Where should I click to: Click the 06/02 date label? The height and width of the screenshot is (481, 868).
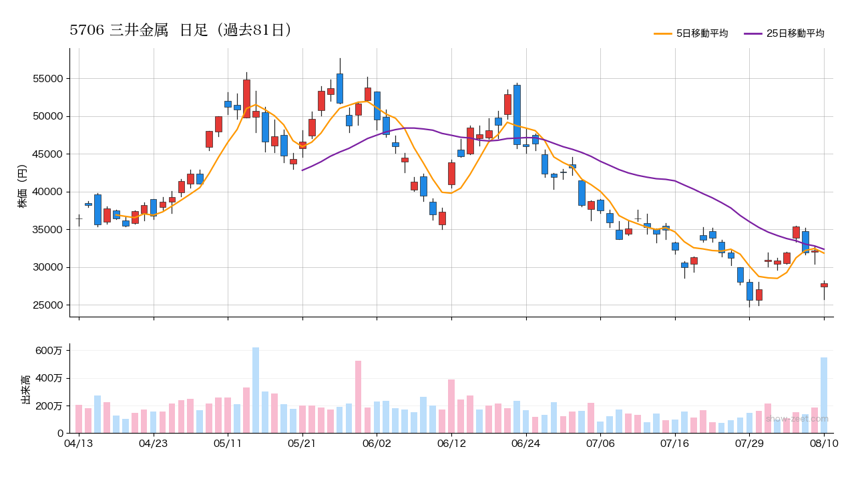[x=377, y=444]
